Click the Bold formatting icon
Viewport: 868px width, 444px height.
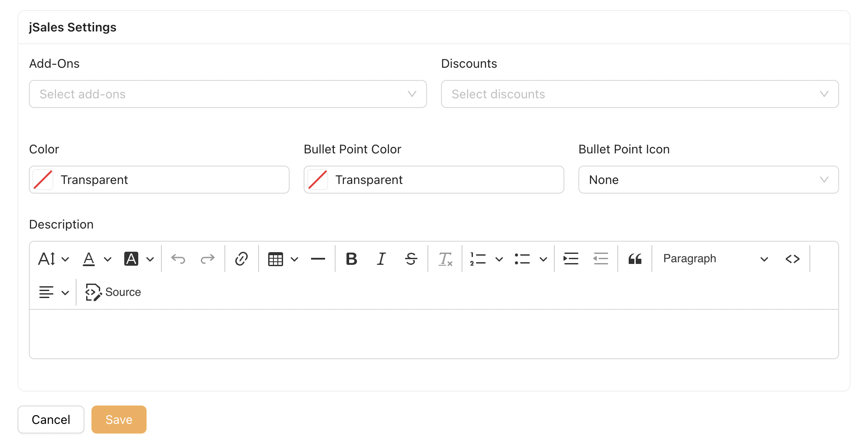pyautogui.click(x=351, y=259)
